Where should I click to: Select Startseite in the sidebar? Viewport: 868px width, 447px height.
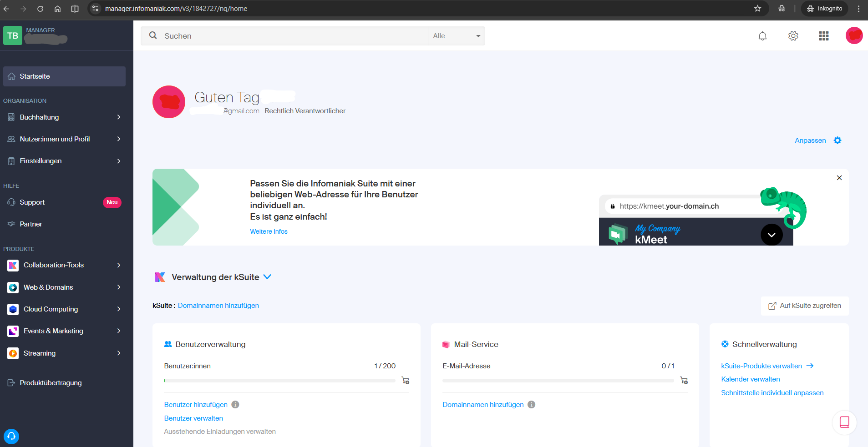(34, 76)
